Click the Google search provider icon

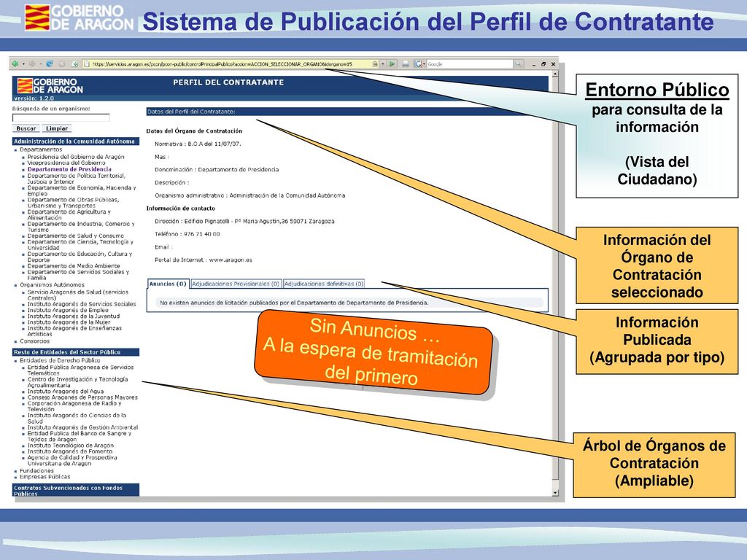[418, 64]
